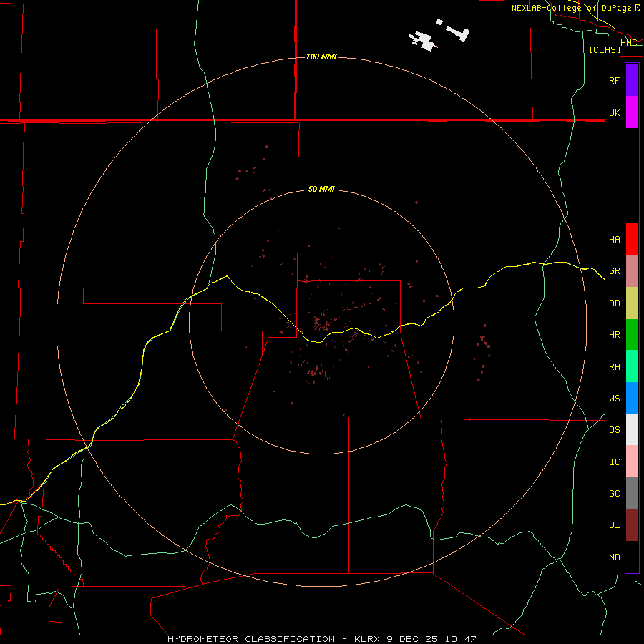The height and width of the screenshot is (644, 644).
Task: Click the RA legend label
Action: pyautogui.click(x=614, y=367)
